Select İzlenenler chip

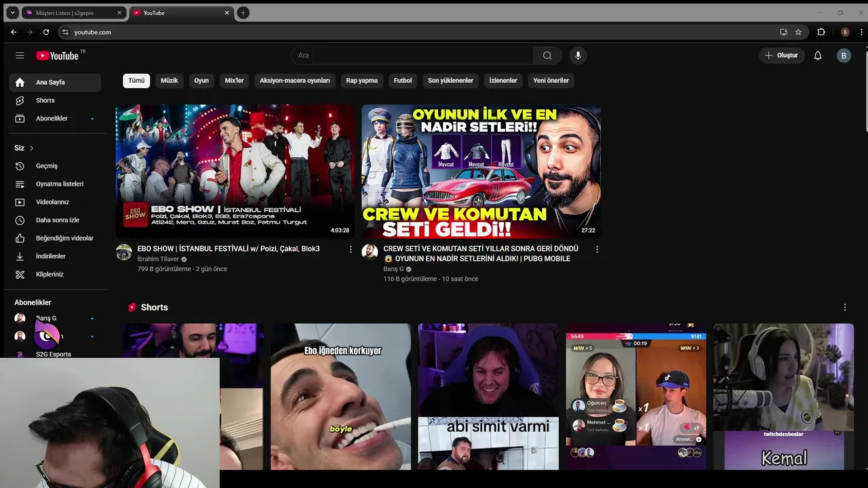503,81
